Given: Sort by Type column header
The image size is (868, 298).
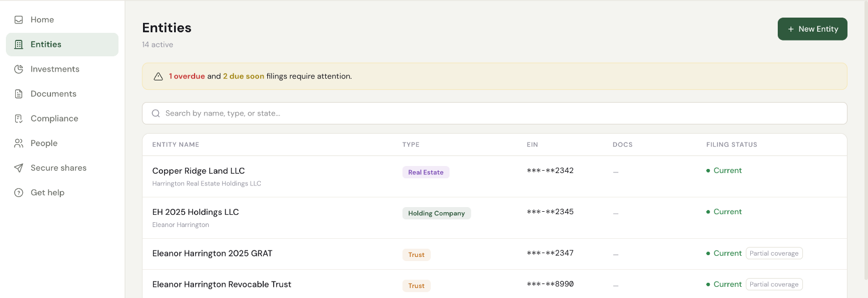Looking at the screenshot, I should pos(411,144).
